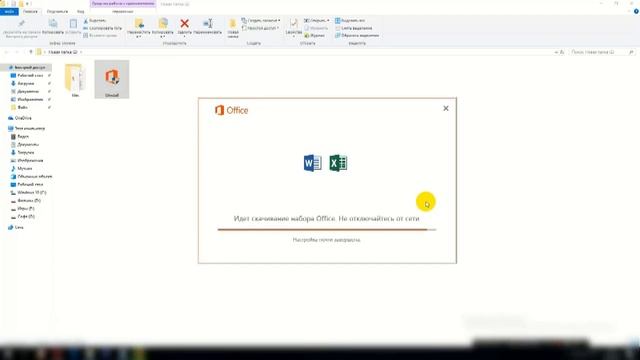Click the Office logo in the dialog
The height and width of the screenshot is (360, 640).
pyautogui.click(x=231, y=110)
